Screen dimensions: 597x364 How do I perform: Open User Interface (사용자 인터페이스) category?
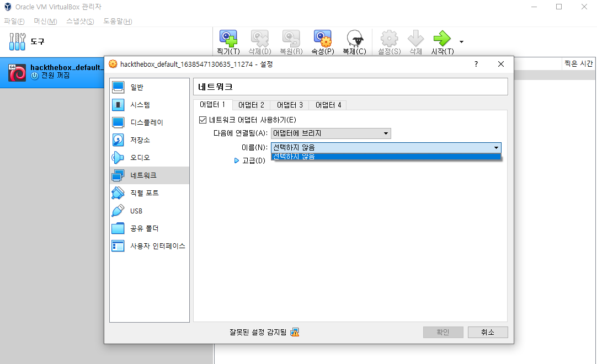pos(149,246)
